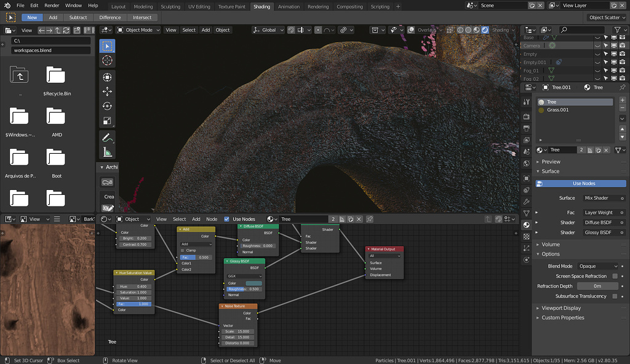Switch viewport to LookDev shading
Viewport: 630px width, 364px height.
(477, 30)
